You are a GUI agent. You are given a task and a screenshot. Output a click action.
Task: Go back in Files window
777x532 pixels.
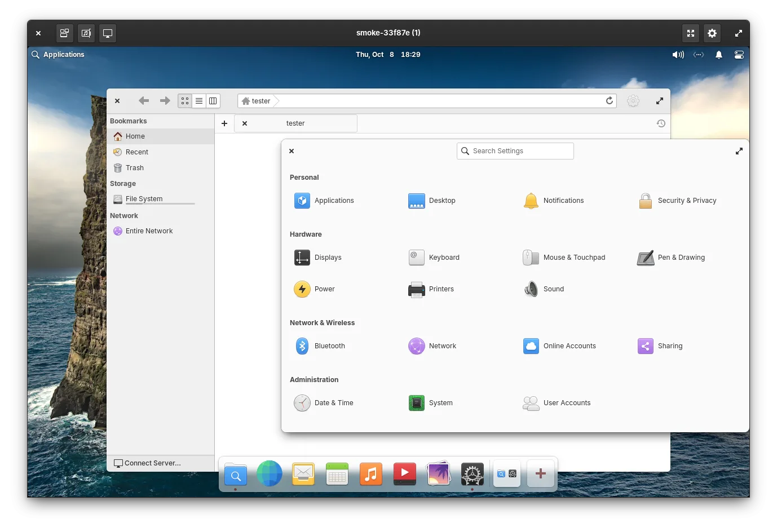[x=144, y=101]
